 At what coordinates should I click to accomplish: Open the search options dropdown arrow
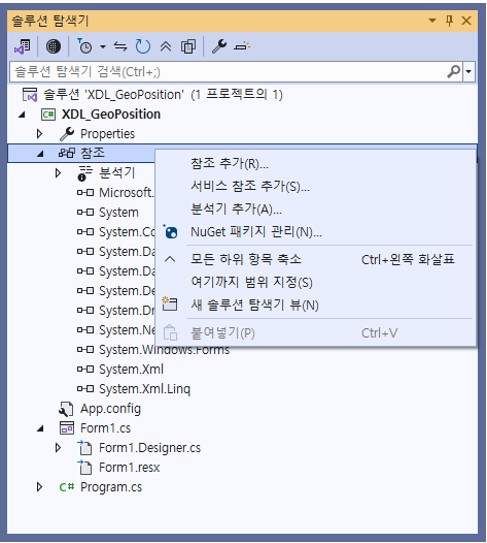click(x=469, y=72)
